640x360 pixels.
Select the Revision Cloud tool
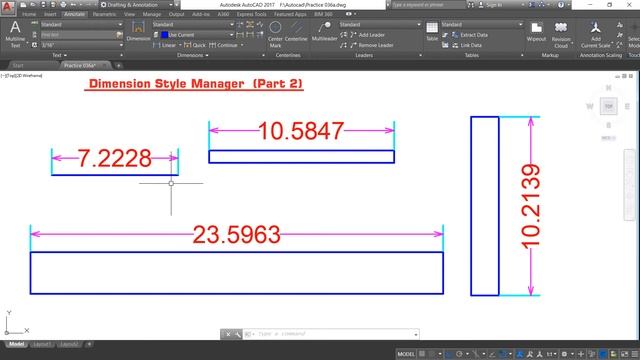coord(561,35)
